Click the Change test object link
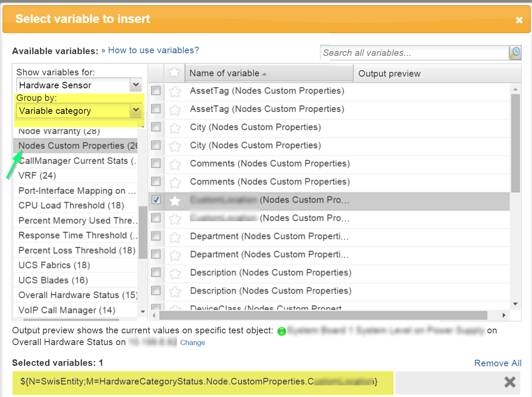Image resolution: width=532 pixels, height=397 pixels. (x=192, y=342)
